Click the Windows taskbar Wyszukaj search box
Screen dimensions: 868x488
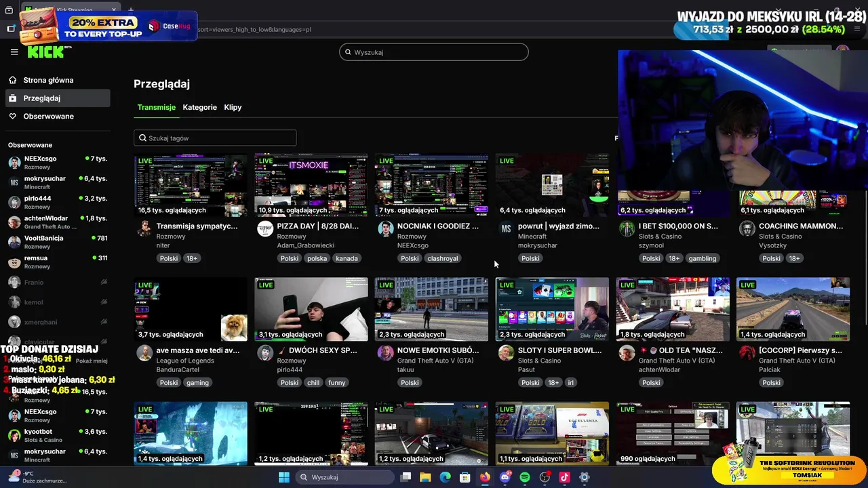coord(345,477)
